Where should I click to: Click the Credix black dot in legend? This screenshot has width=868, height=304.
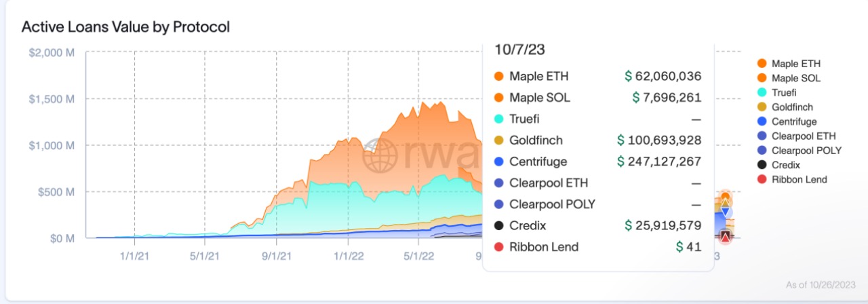[762, 165]
